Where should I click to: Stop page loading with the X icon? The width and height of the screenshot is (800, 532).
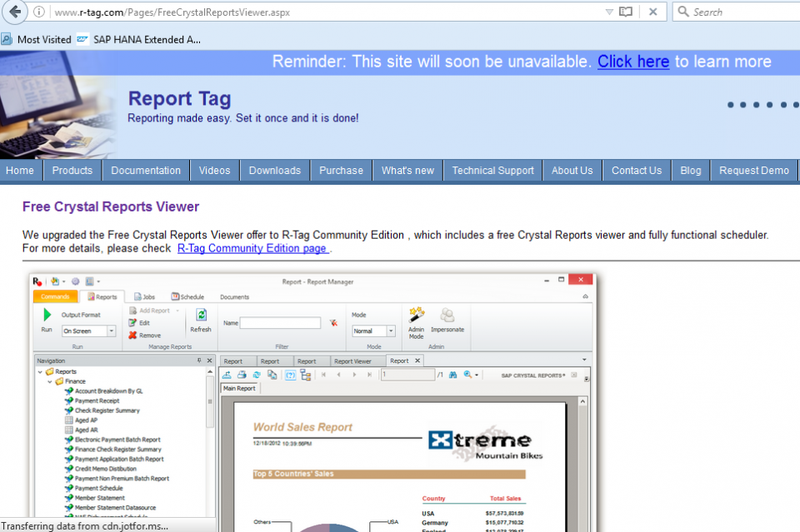pos(652,12)
